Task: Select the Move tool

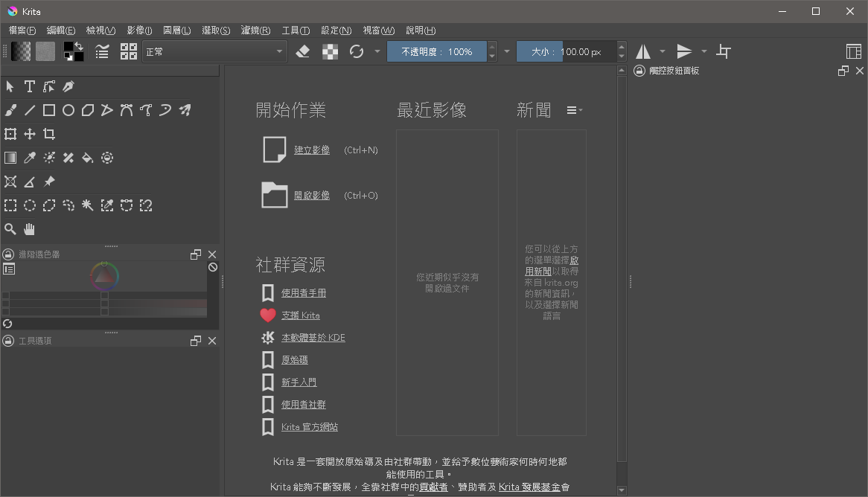Action: [x=30, y=134]
